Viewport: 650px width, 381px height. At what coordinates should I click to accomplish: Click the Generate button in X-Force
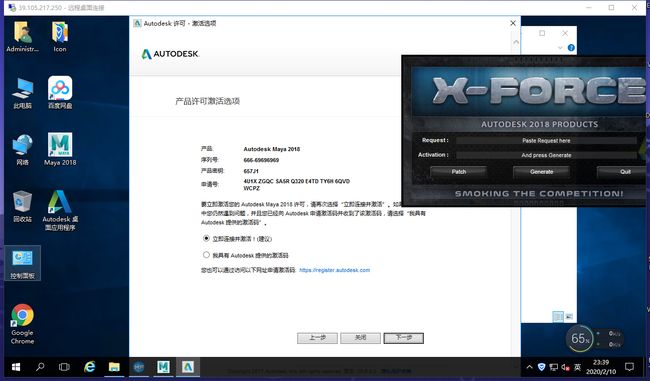point(541,172)
